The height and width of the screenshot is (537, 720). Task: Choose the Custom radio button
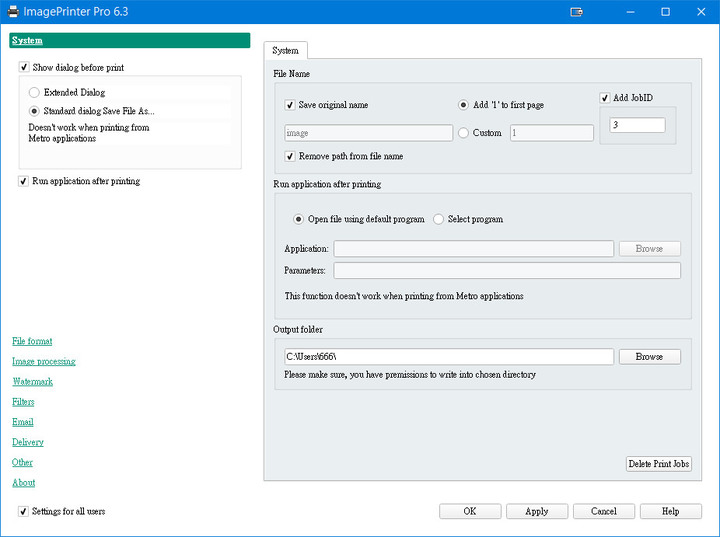click(x=463, y=133)
